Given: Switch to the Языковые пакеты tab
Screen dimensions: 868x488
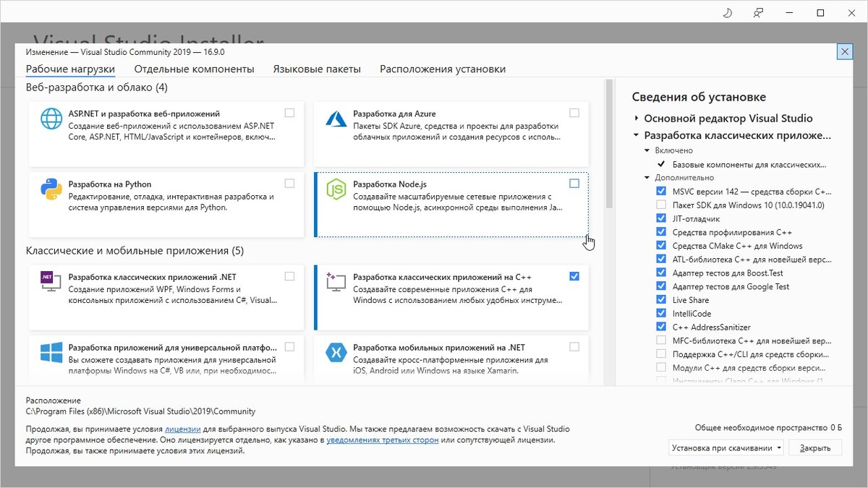Looking at the screenshot, I should pyautogui.click(x=317, y=69).
